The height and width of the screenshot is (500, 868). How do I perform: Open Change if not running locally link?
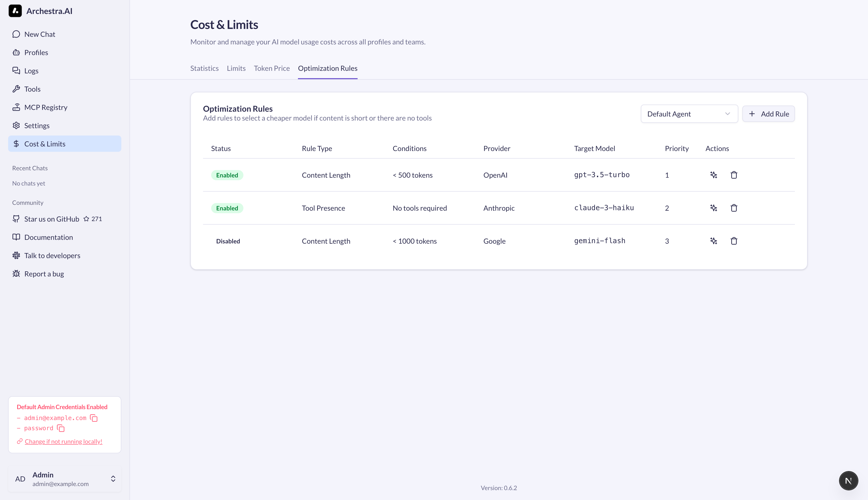[63, 442]
